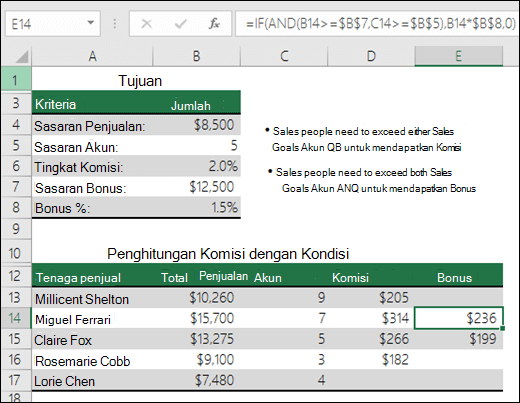520x403 pixels.
Task: Select row 14 header
Action: pyautogui.click(x=16, y=318)
